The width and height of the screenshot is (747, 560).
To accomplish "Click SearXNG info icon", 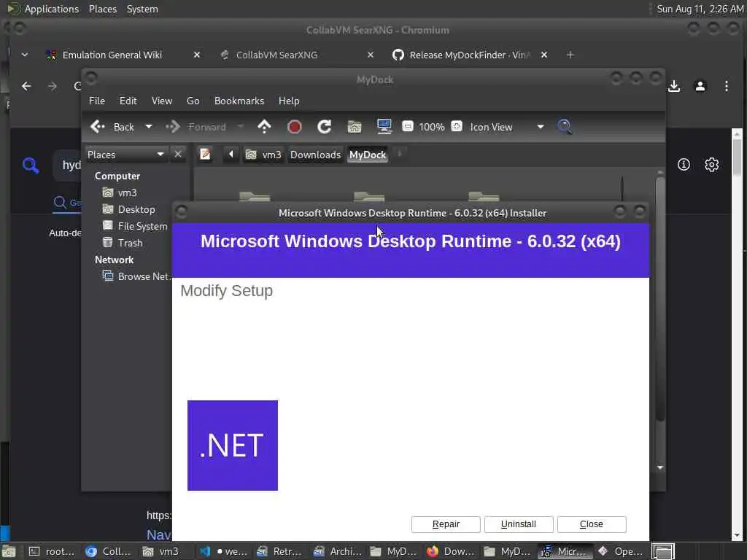I will pos(684,165).
